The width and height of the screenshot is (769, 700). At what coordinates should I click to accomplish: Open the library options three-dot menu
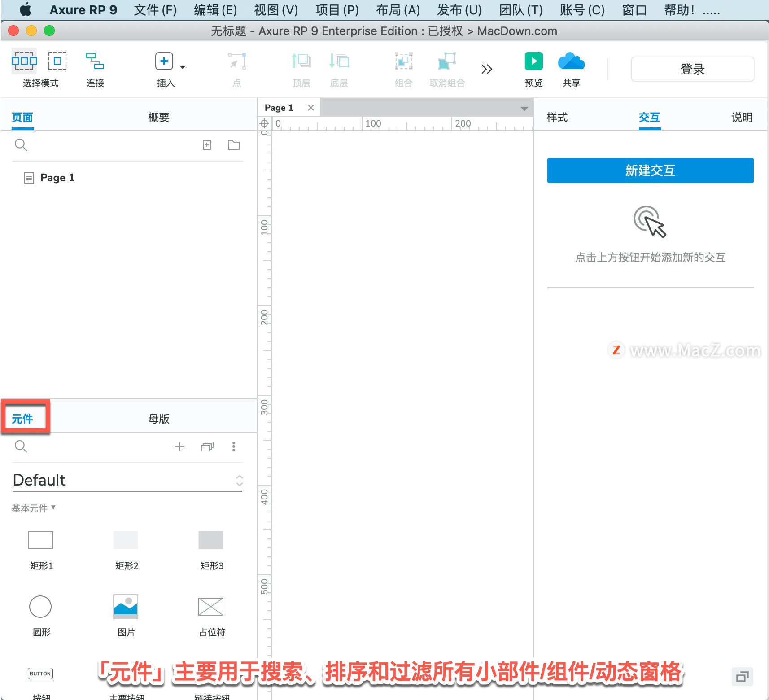234,446
